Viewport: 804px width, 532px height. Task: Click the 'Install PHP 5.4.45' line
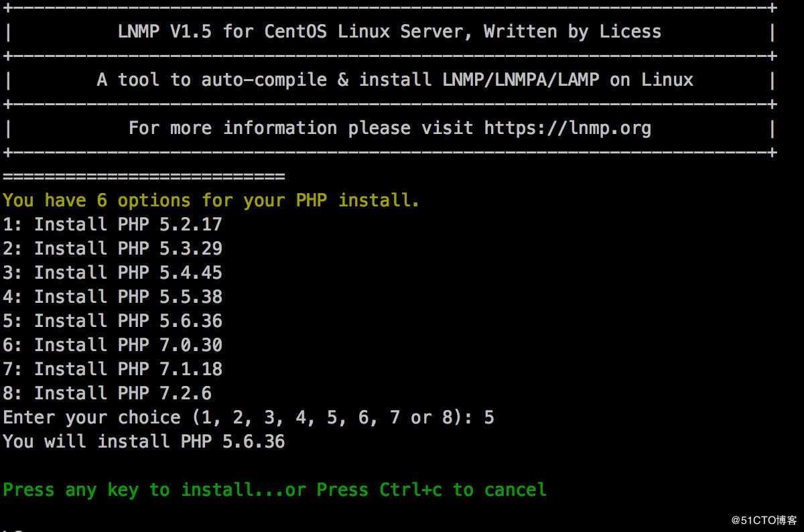tap(113, 273)
